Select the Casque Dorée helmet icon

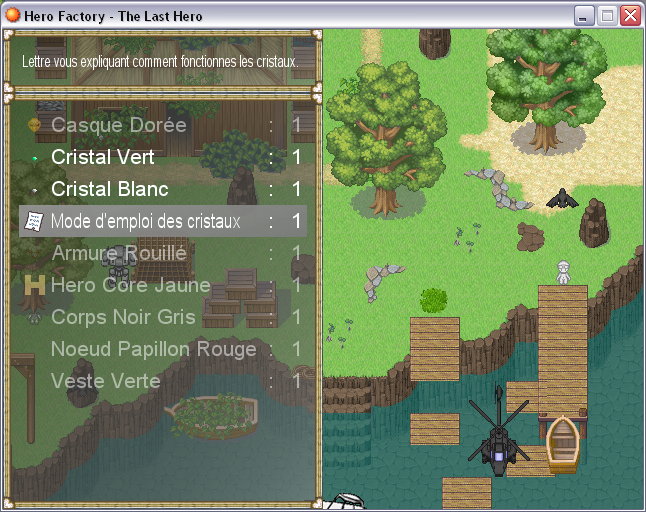pyautogui.click(x=35, y=125)
